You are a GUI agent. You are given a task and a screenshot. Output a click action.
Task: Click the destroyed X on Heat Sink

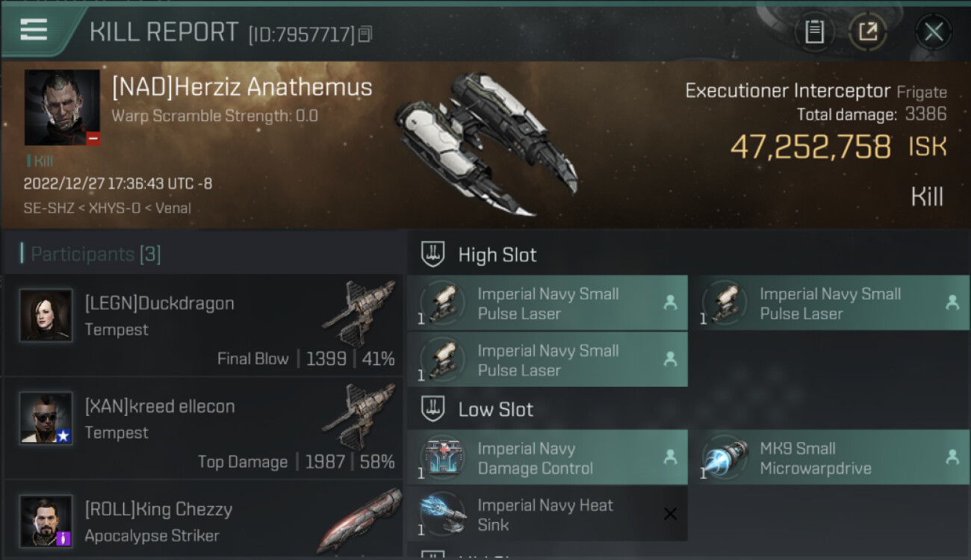click(x=670, y=514)
